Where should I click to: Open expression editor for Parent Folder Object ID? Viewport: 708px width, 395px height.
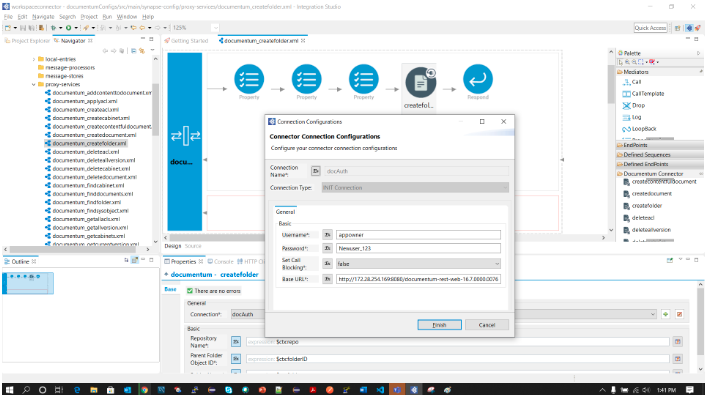coord(677,359)
